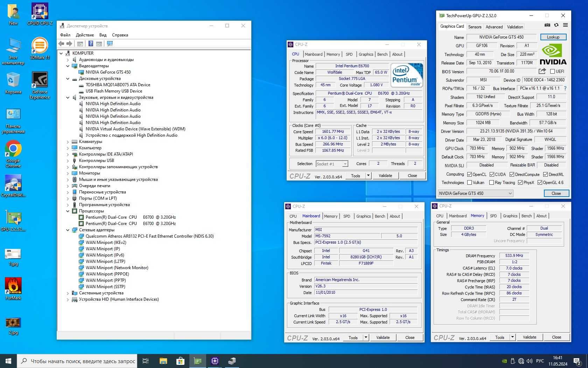This screenshot has width=588, height=368.
Task: Open Корзина recycle bin icon
Action: pyautogui.click(x=13, y=83)
